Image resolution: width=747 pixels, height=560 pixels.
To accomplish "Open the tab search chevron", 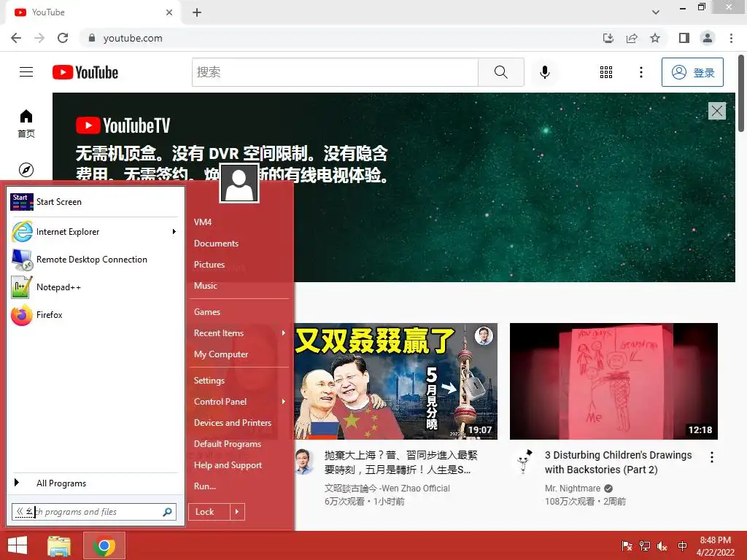I will click(656, 12).
